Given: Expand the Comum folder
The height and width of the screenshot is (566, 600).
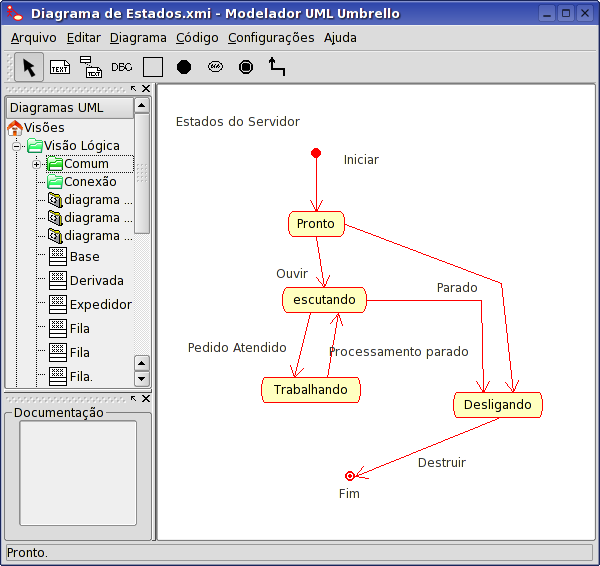Looking at the screenshot, I should click(36, 164).
